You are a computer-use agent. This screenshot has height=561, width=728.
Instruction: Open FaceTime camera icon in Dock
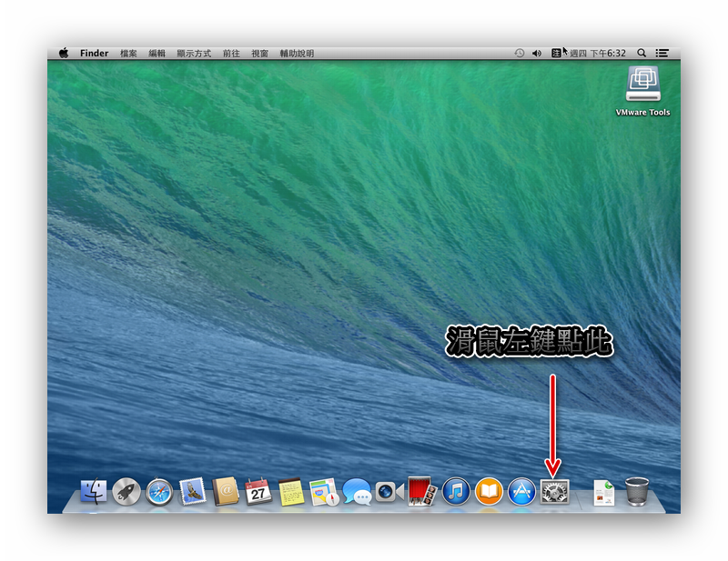click(x=389, y=492)
